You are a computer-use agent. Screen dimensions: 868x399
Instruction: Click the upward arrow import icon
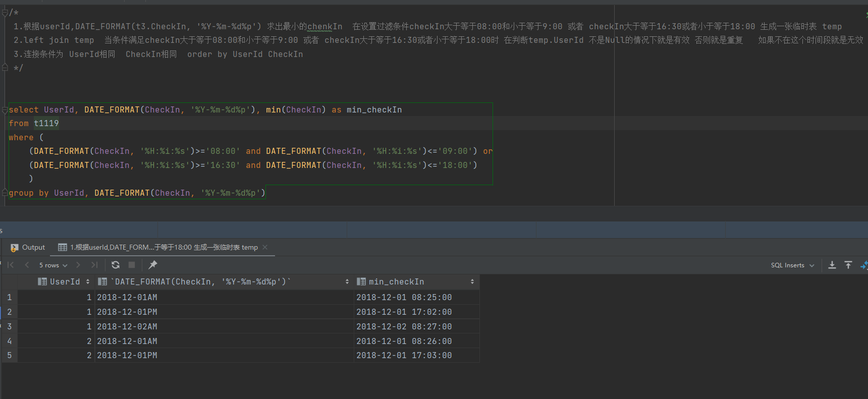pos(848,265)
